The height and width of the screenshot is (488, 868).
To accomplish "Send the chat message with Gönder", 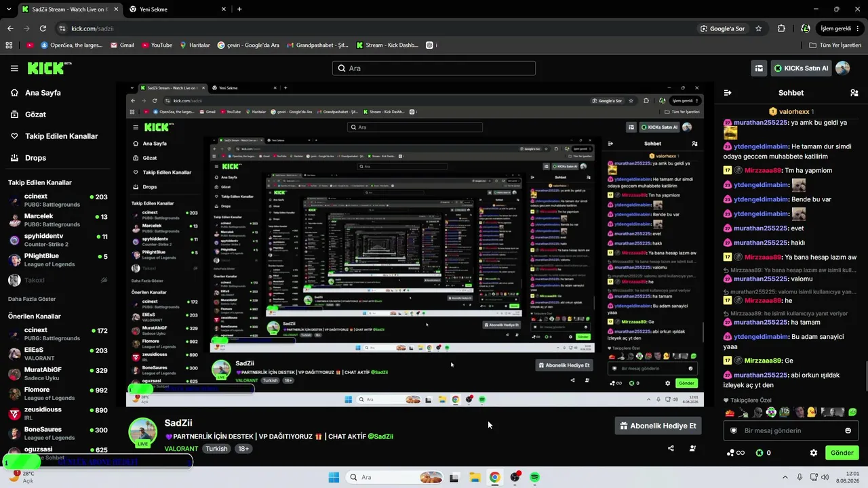I will 842,453.
